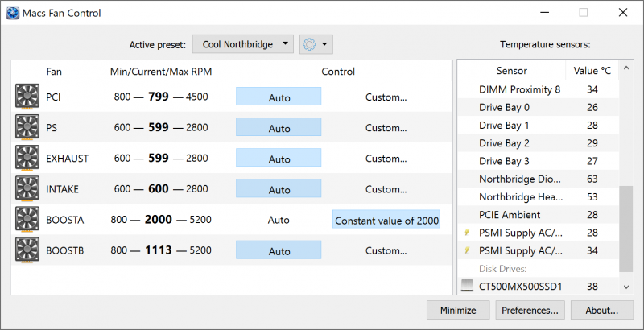The width and height of the screenshot is (644, 330).
Task: Select the EXHAUST fan icon
Action: tap(27, 159)
